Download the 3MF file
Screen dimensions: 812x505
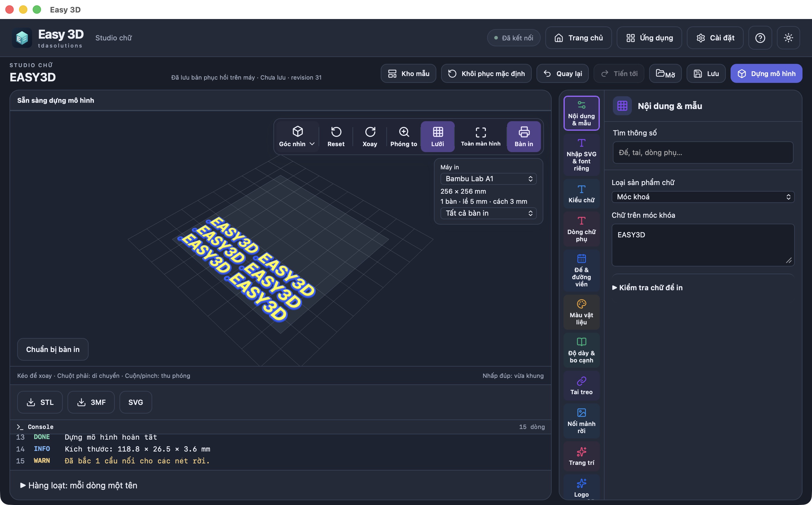coord(91,402)
